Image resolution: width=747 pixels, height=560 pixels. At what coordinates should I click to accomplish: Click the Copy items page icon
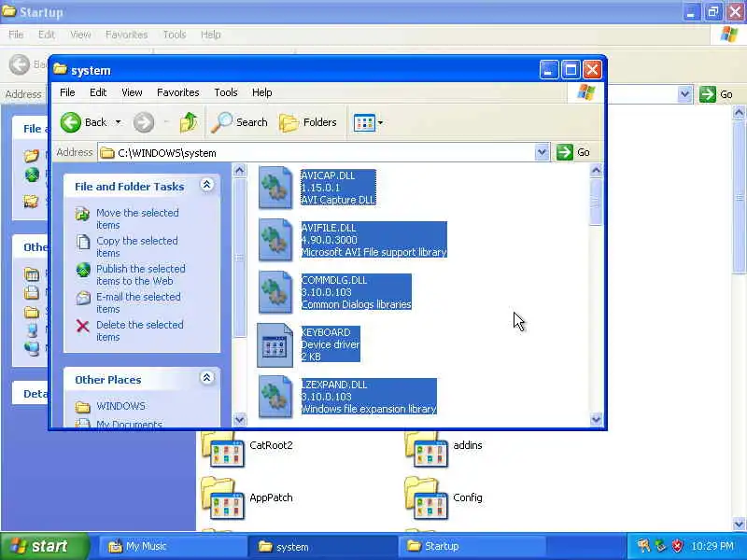83,242
